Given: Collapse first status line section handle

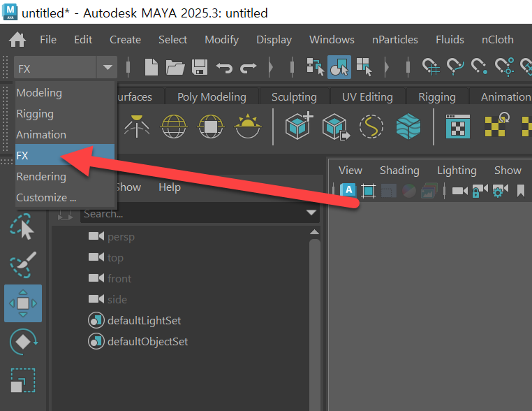Looking at the screenshot, I should coord(128,66).
